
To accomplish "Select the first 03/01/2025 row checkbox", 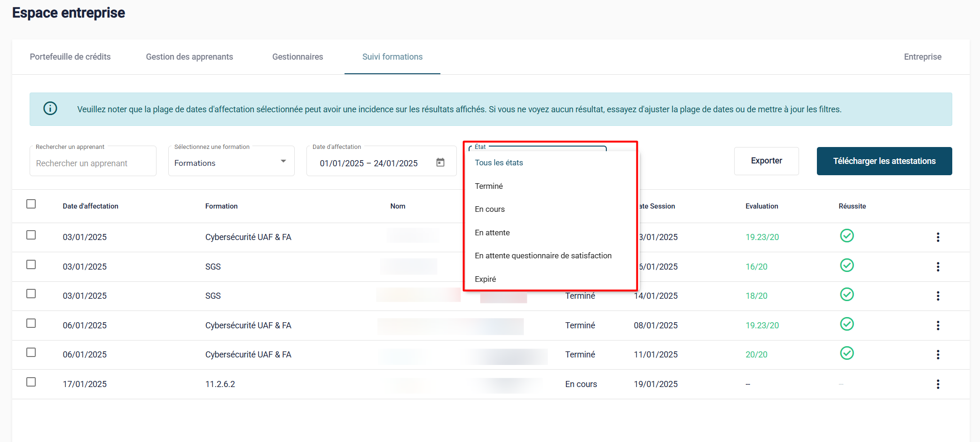I will [31, 235].
